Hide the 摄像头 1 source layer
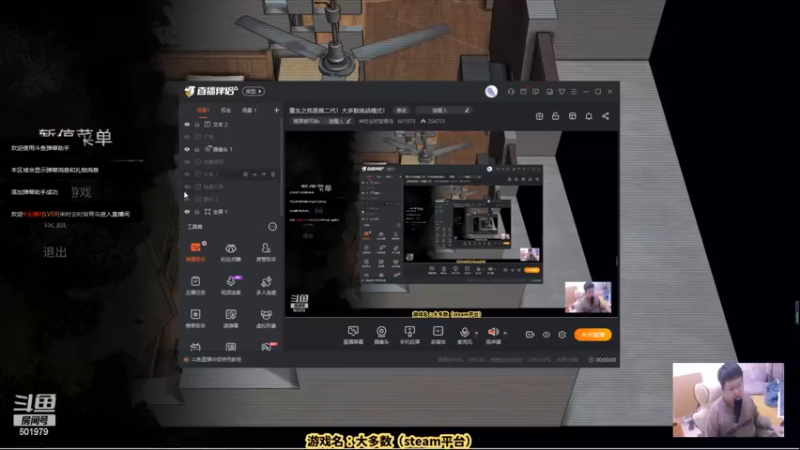This screenshot has height=450, width=800. pyautogui.click(x=187, y=149)
